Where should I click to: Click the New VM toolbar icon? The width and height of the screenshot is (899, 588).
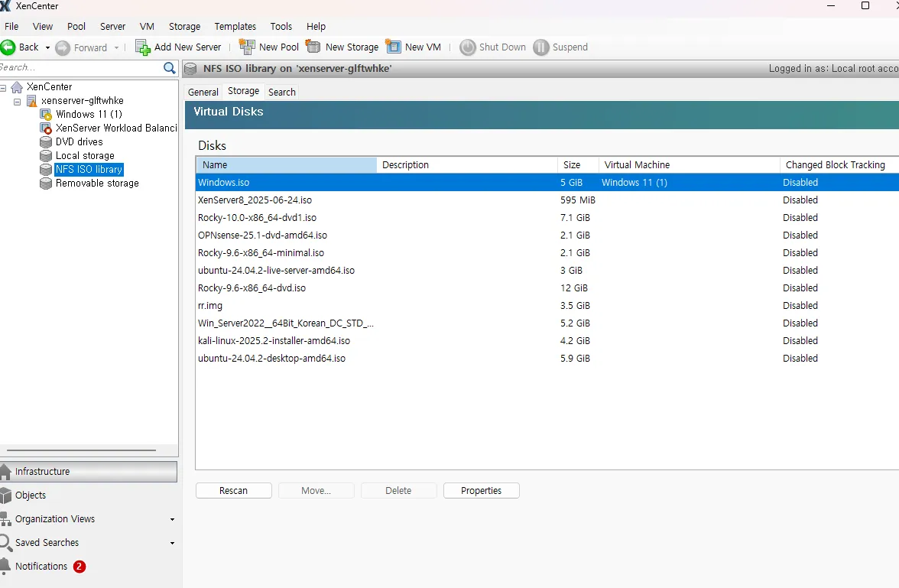(x=393, y=47)
